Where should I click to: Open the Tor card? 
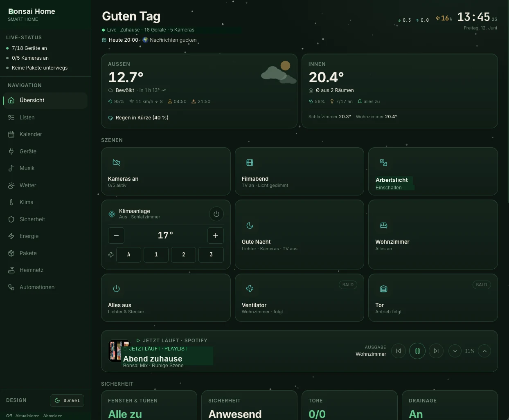433,298
